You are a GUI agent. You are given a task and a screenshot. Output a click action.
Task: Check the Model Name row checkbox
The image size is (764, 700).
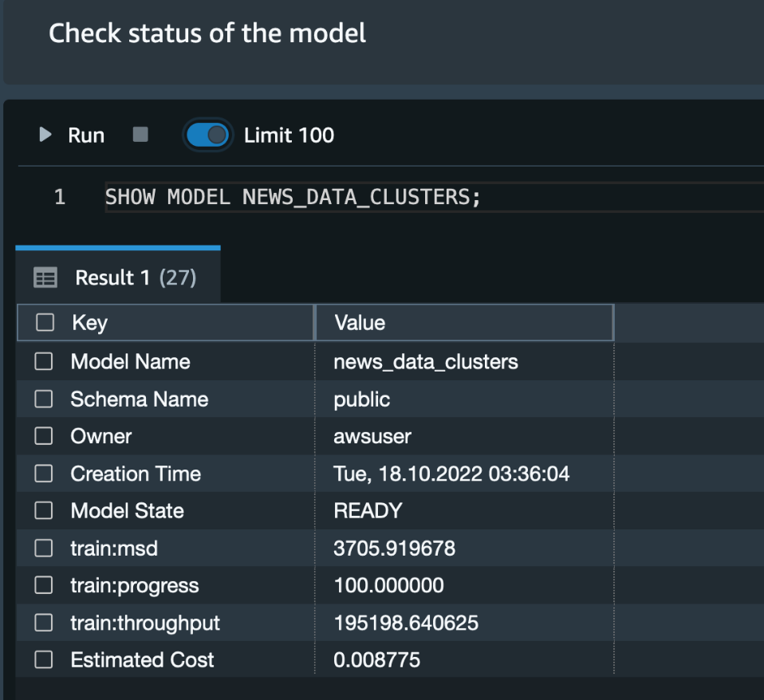pos(44,361)
